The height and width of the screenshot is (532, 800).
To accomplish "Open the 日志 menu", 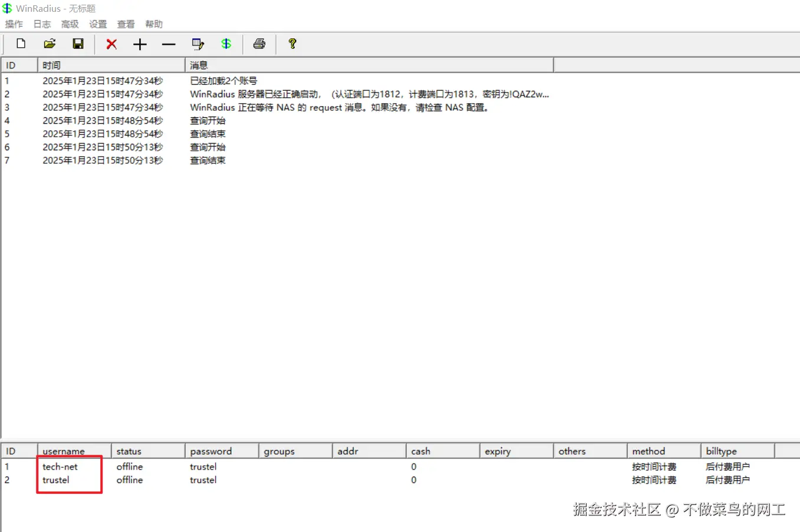I will coord(41,24).
